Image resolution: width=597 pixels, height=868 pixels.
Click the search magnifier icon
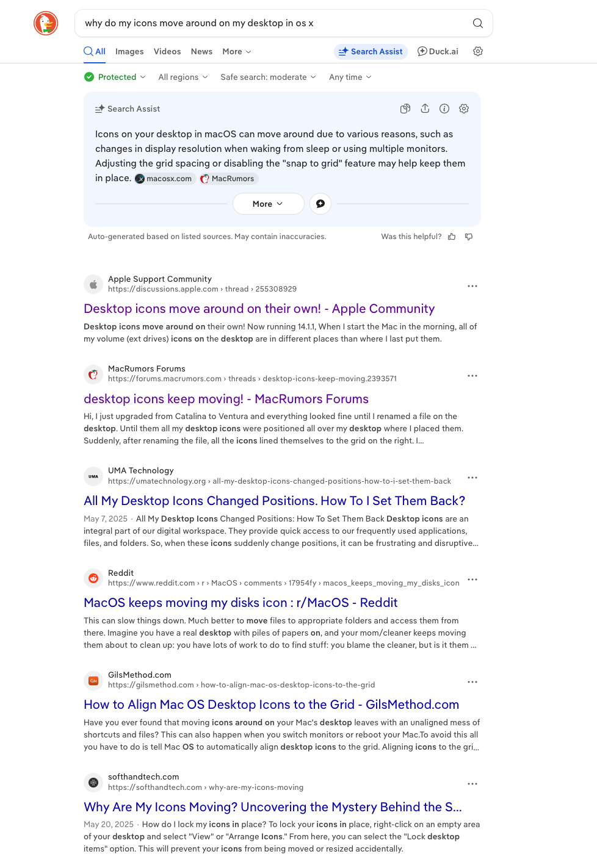(478, 23)
